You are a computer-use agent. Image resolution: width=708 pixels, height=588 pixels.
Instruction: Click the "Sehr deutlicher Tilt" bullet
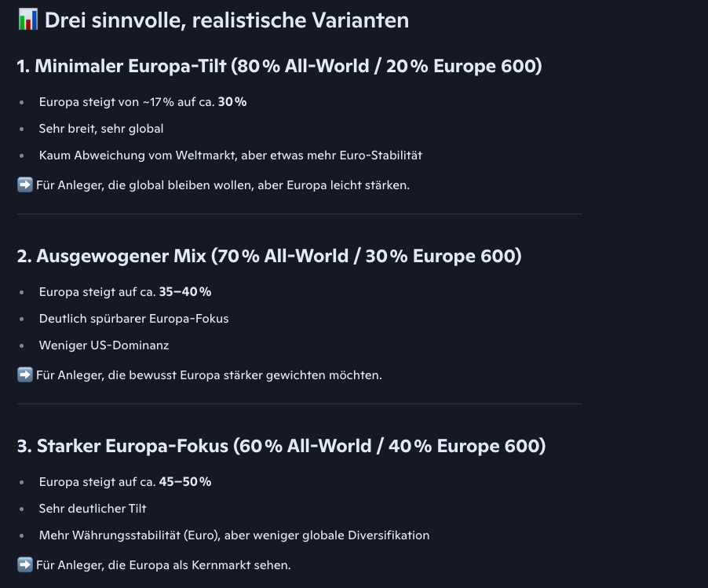[93, 509]
